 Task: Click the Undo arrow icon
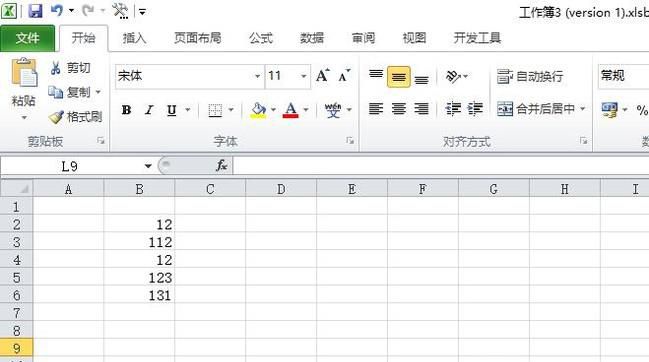click(x=57, y=11)
